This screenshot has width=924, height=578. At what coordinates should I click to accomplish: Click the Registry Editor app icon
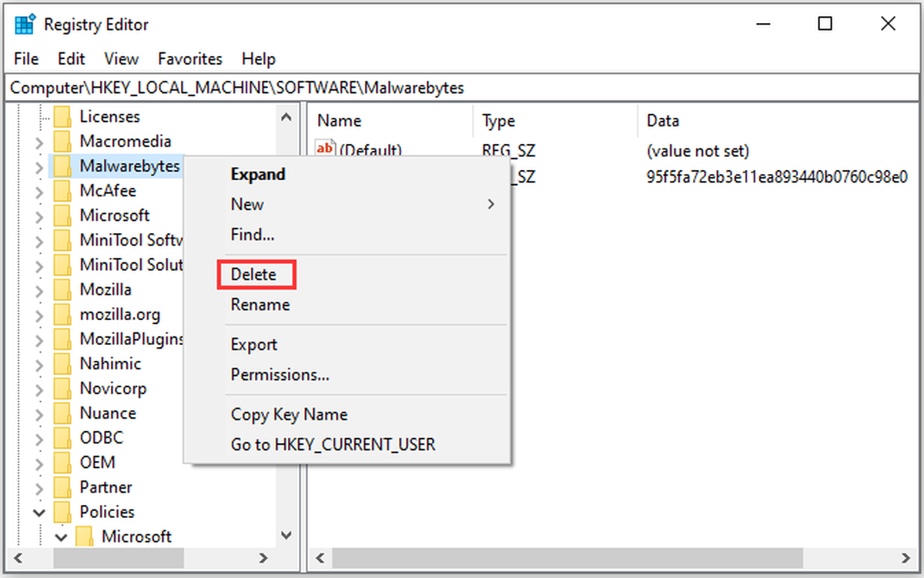tap(25, 24)
